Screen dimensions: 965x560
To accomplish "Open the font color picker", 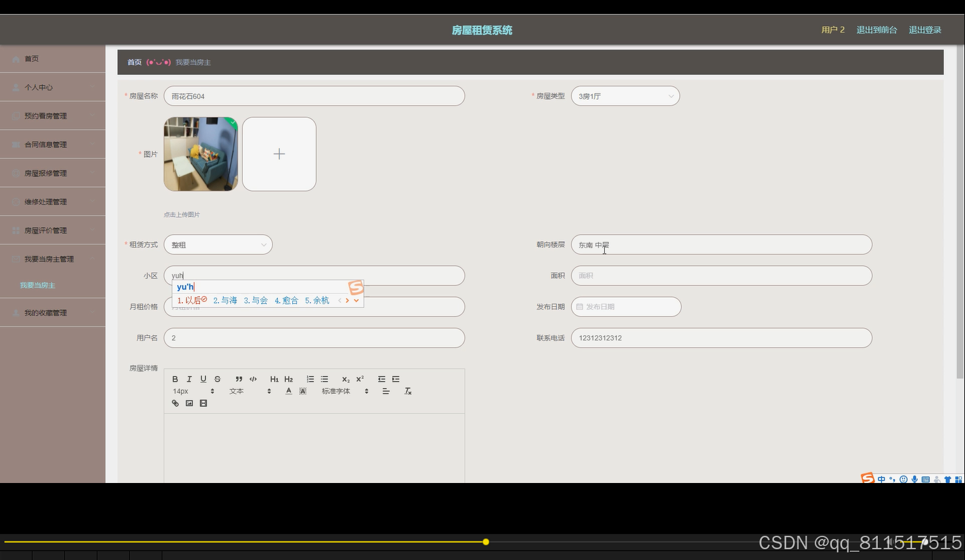I will pyautogui.click(x=288, y=391).
